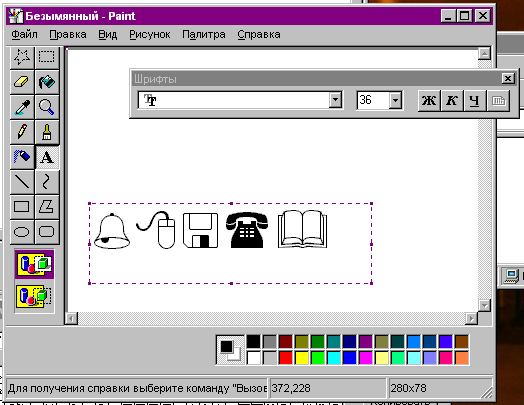Select the Pencil tool

coord(22,132)
